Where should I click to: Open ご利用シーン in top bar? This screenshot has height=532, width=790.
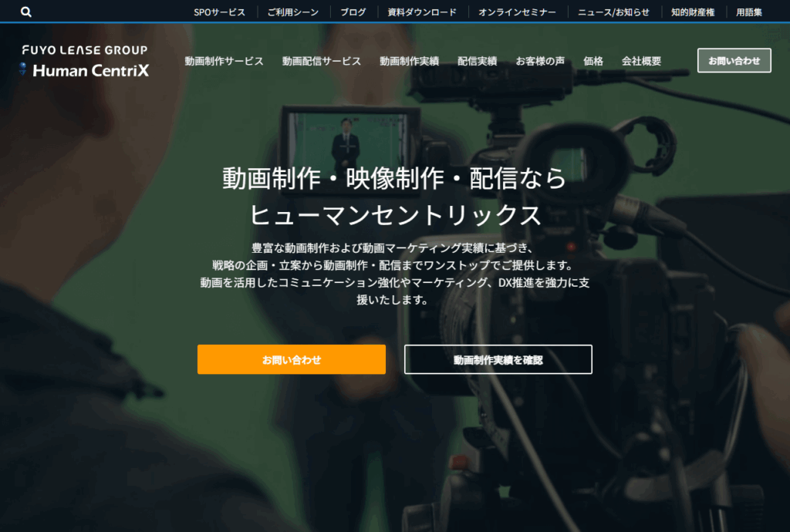pos(292,12)
